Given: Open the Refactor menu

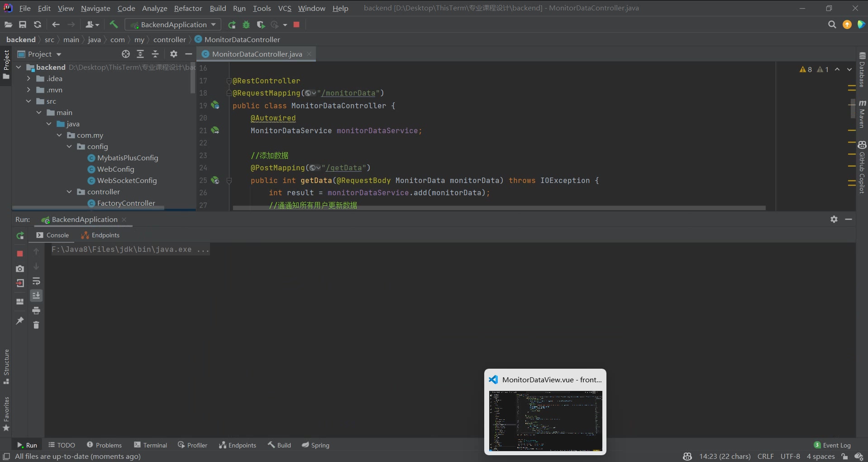Looking at the screenshot, I should click(188, 8).
